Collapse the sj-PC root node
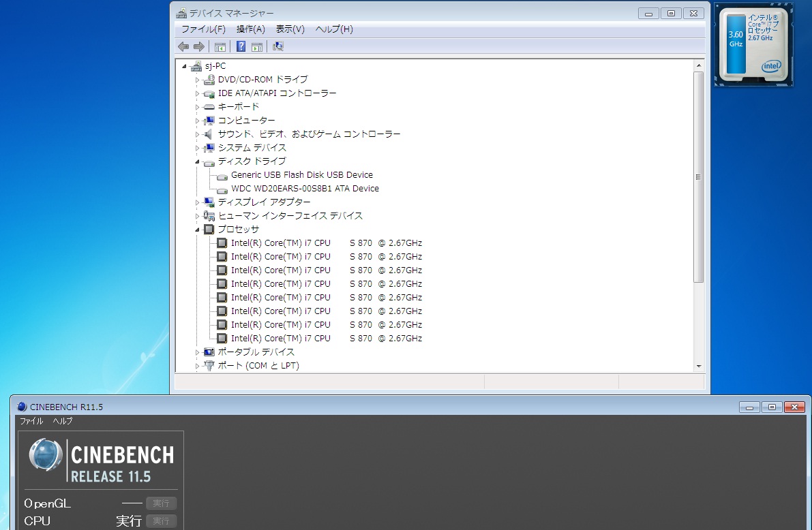The height and width of the screenshot is (530, 812). (x=184, y=66)
